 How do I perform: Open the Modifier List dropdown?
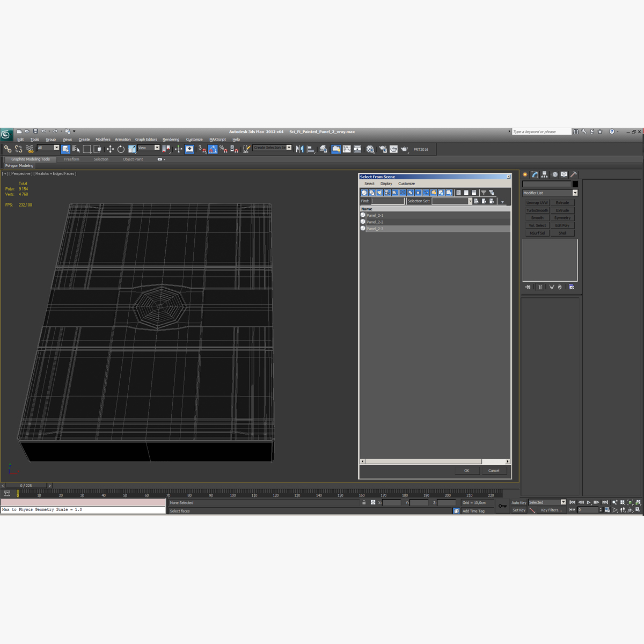[x=550, y=193]
